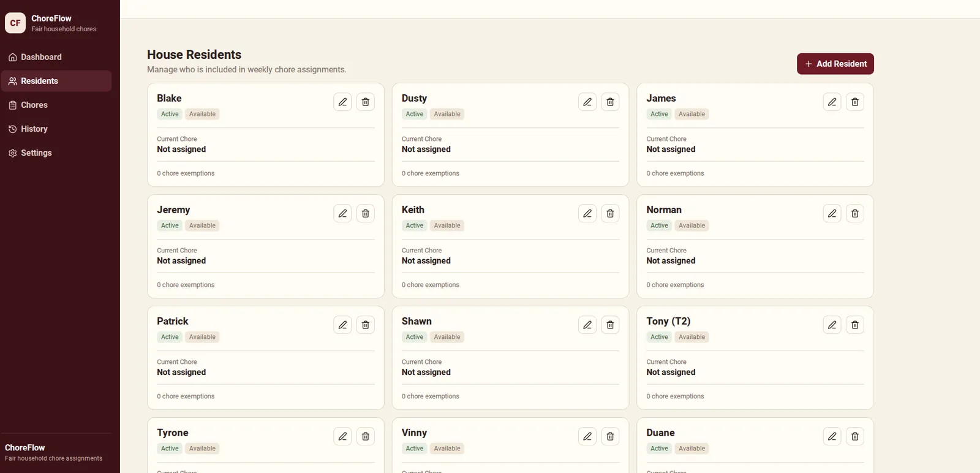Delete Shawn's card
This screenshot has width=980, height=473.
tap(610, 325)
